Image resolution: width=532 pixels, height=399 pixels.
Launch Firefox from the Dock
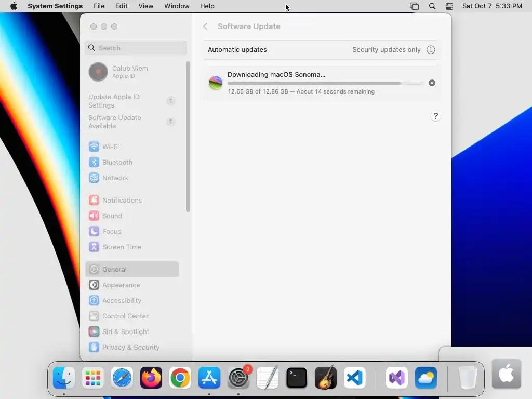coord(151,378)
